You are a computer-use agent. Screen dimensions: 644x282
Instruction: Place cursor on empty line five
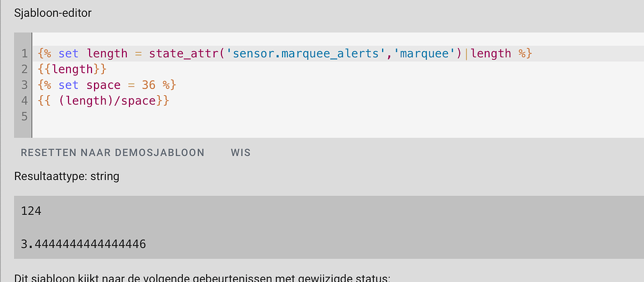point(187,116)
